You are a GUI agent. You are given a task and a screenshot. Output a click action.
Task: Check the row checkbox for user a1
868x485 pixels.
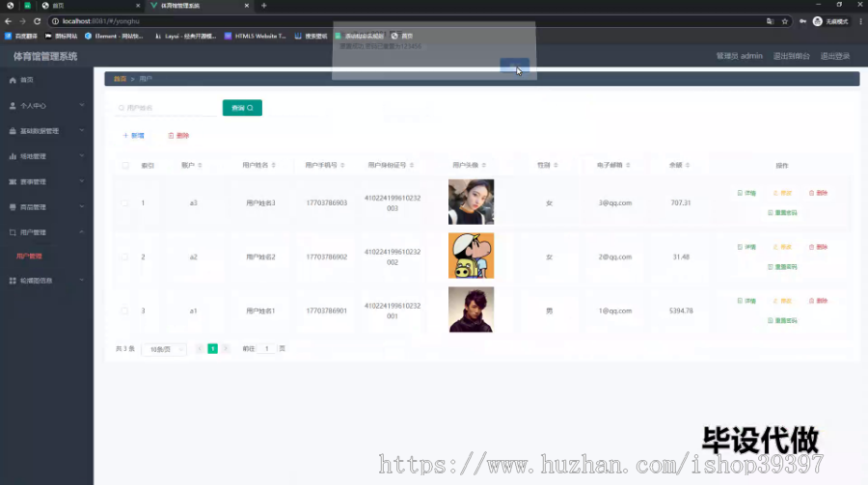pos(124,311)
